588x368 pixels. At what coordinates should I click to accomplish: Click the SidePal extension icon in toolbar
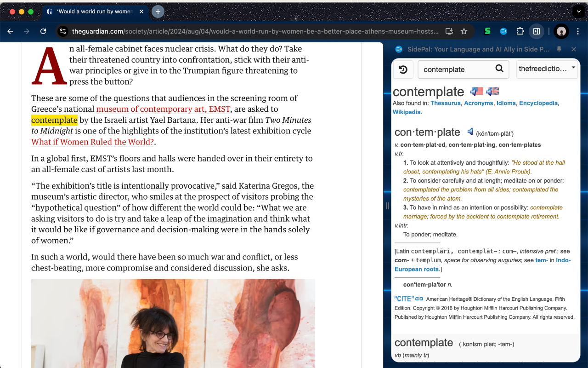503,31
